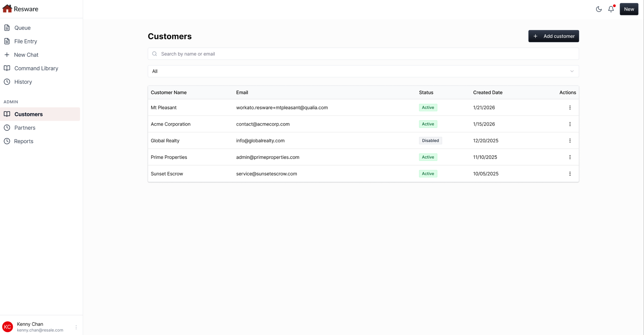Click the Command Library book icon
The image size is (644, 335).
tap(7, 68)
